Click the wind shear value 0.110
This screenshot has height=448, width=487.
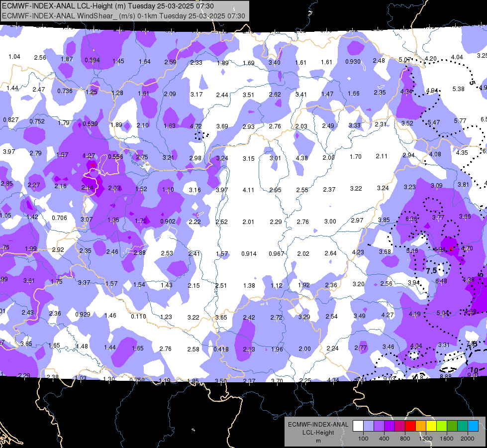tap(138, 317)
